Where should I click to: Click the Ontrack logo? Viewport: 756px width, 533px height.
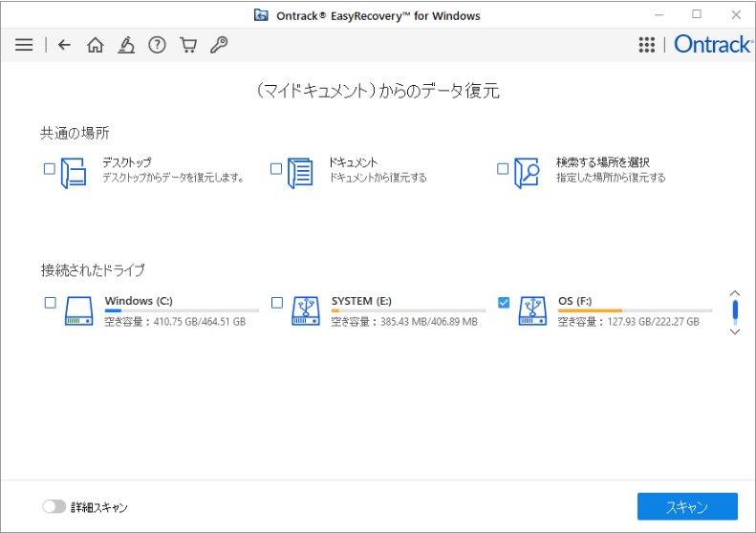point(712,45)
